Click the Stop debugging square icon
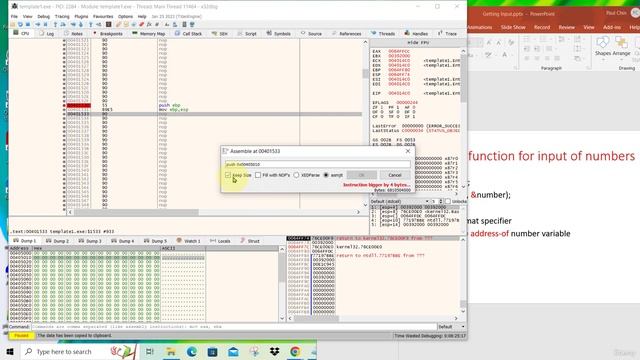640x360 pixels. (27, 24)
